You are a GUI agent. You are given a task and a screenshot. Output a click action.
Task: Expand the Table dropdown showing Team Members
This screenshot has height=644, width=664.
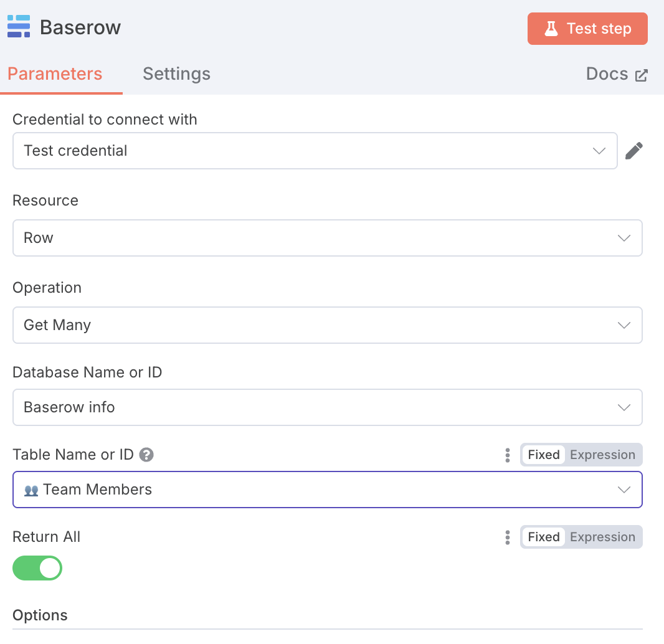328,490
